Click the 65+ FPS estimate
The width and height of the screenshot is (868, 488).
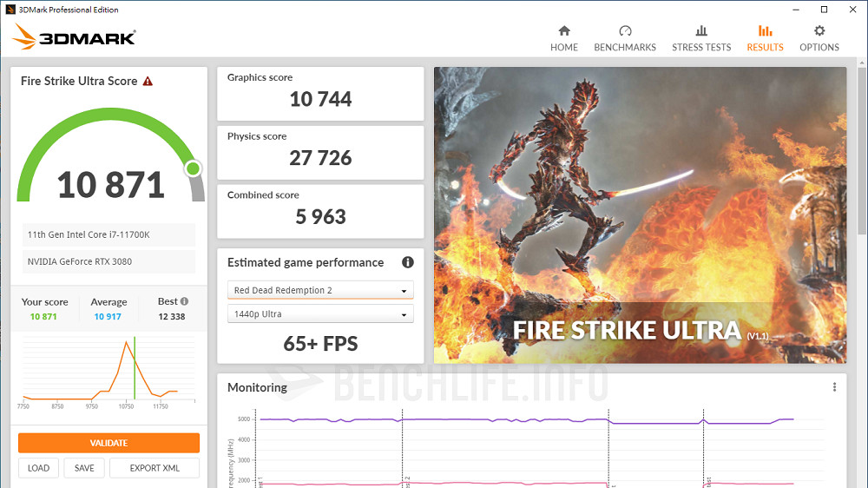pos(320,344)
